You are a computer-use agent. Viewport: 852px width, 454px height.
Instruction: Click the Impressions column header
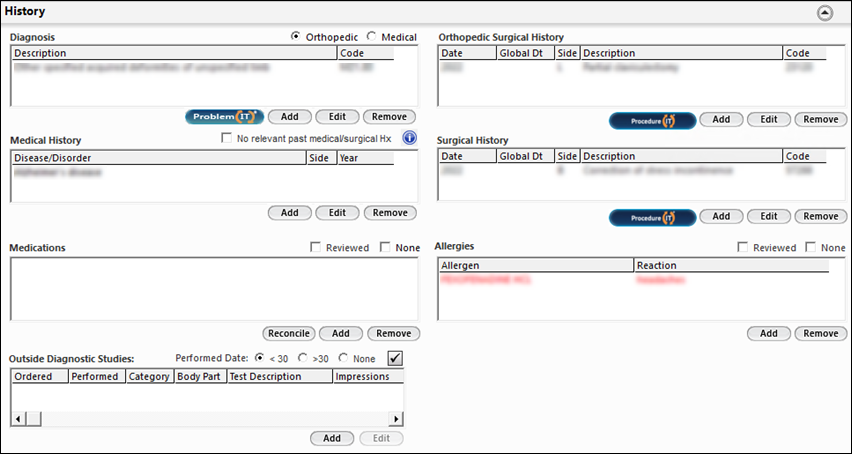click(368, 376)
